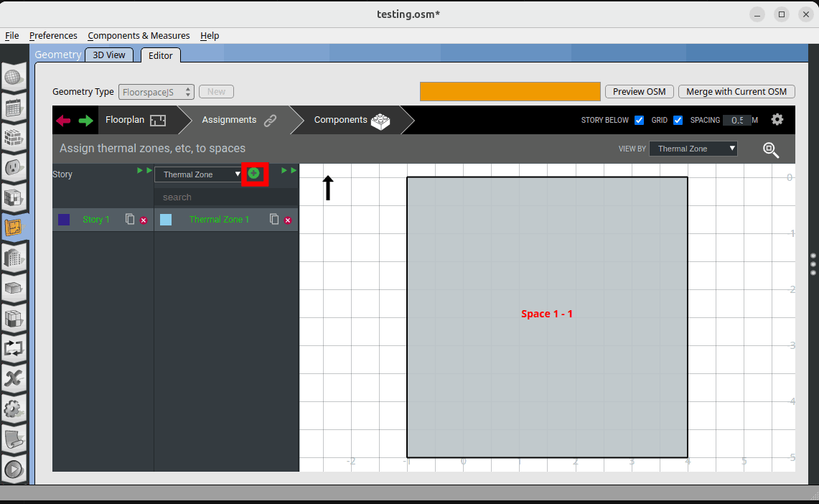819x504 pixels.
Task: Click the light blue Thermal Zone 1 swatch
Action: pyautogui.click(x=166, y=220)
